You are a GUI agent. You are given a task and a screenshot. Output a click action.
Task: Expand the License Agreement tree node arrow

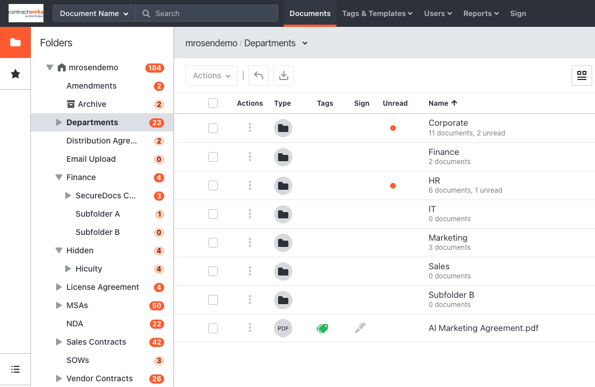coord(58,287)
